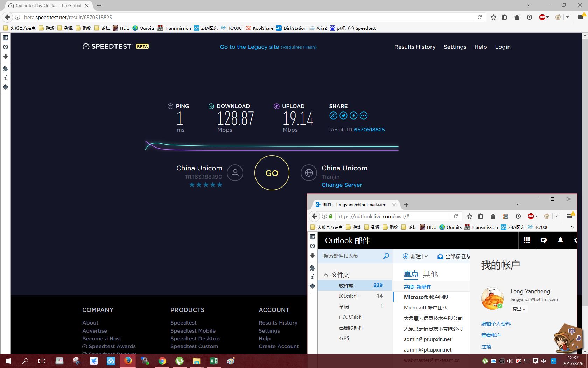Switch to the 其他 inbox tab

(x=430, y=274)
